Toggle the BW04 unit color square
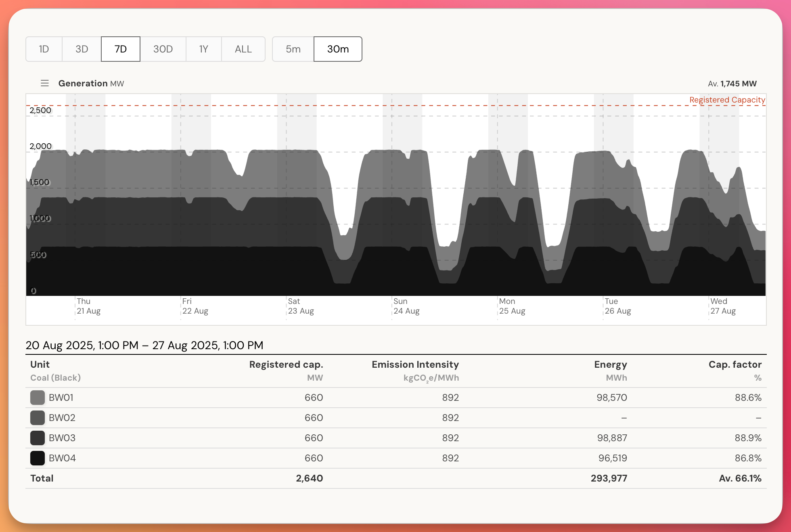Viewport: 791px width, 532px height. point(38,458)
